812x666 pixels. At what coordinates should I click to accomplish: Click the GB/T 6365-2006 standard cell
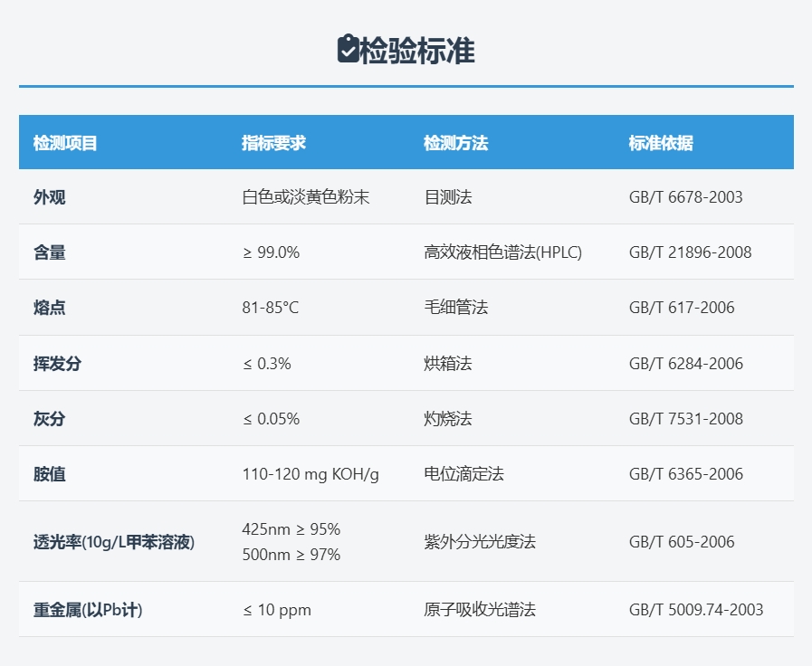click(x=686, y=474)
